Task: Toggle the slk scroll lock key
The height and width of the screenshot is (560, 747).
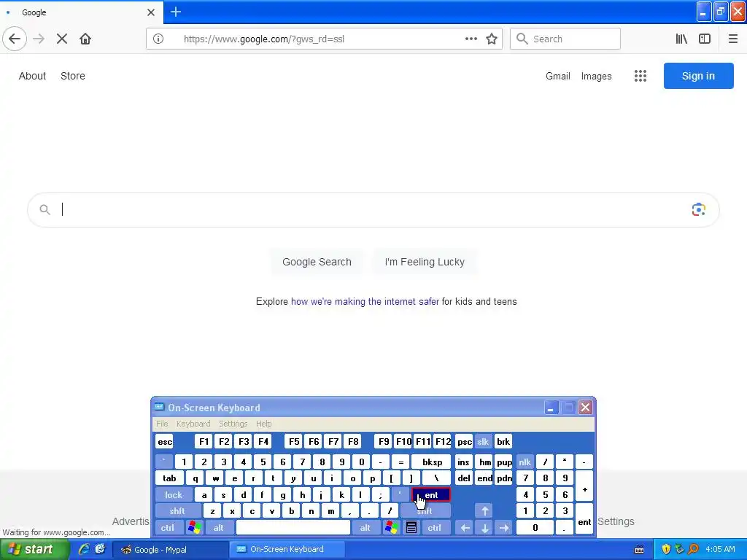Action: click(x=483, y=441)
